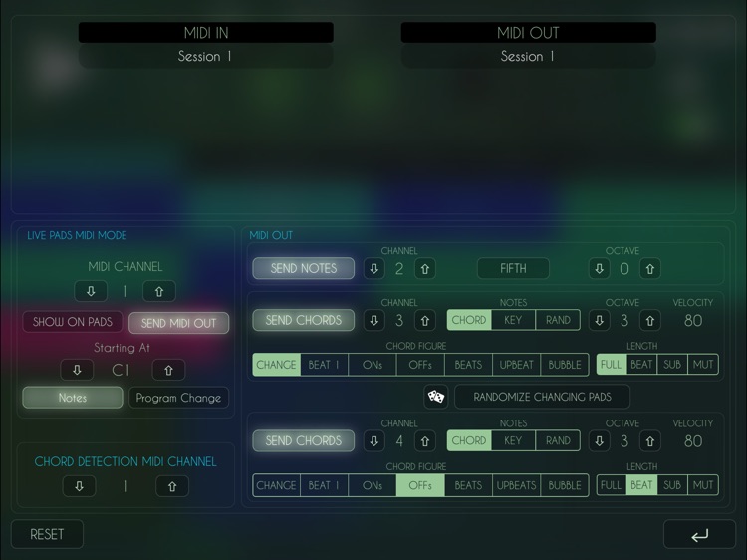This screenshot has width=747, height=560.
Task: Change the FIFTH note interval option
Action: (513, 268)
